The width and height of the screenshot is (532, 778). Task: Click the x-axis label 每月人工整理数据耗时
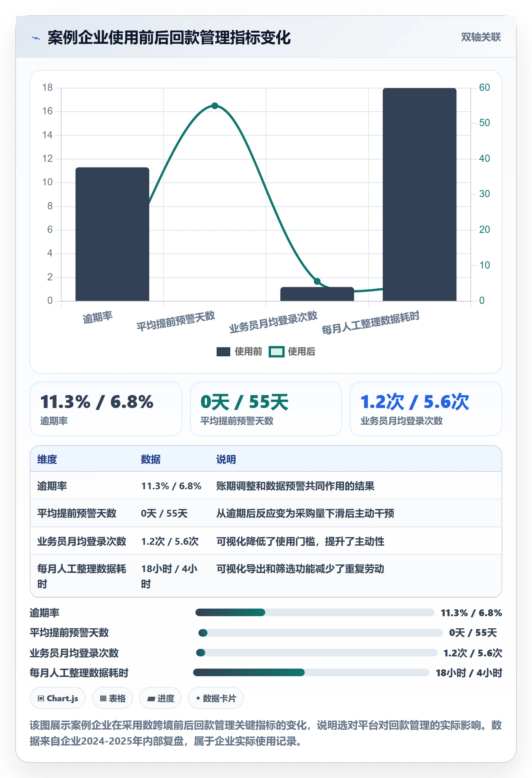coord(370,323)
